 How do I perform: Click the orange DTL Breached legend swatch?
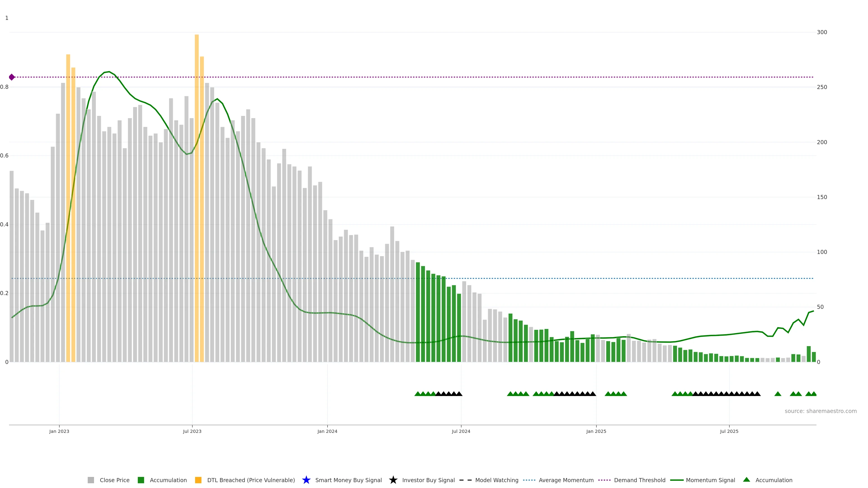[198, 480]
